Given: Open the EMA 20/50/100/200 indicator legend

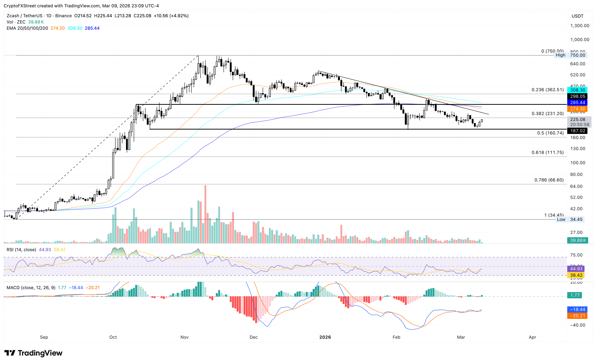Looking at the screenshot, I should click(27, 28).
